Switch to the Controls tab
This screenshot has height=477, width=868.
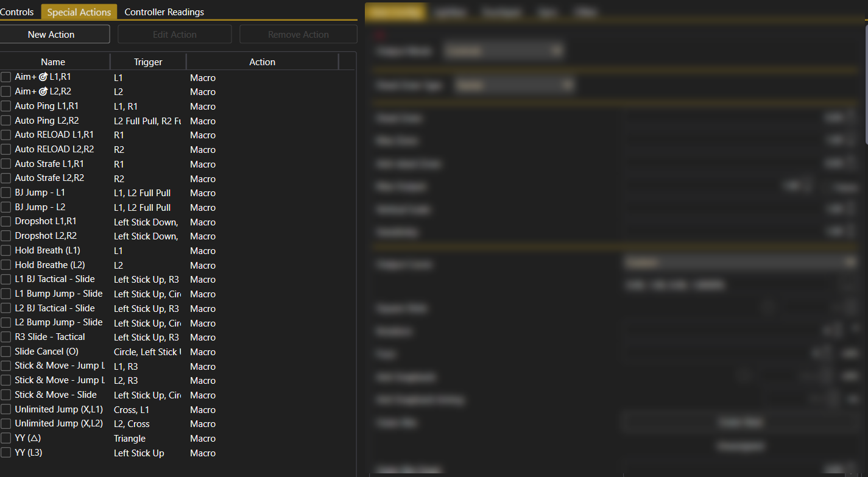coord(18,11)
